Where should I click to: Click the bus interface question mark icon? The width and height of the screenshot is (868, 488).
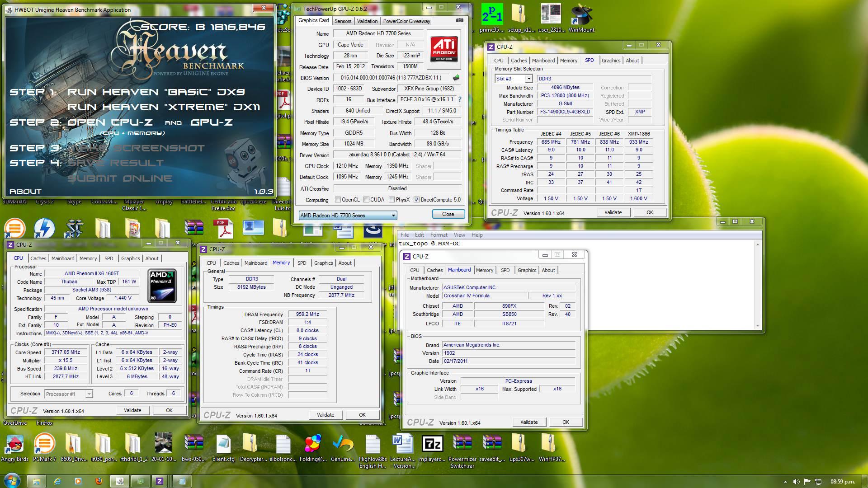coord(460,99)
